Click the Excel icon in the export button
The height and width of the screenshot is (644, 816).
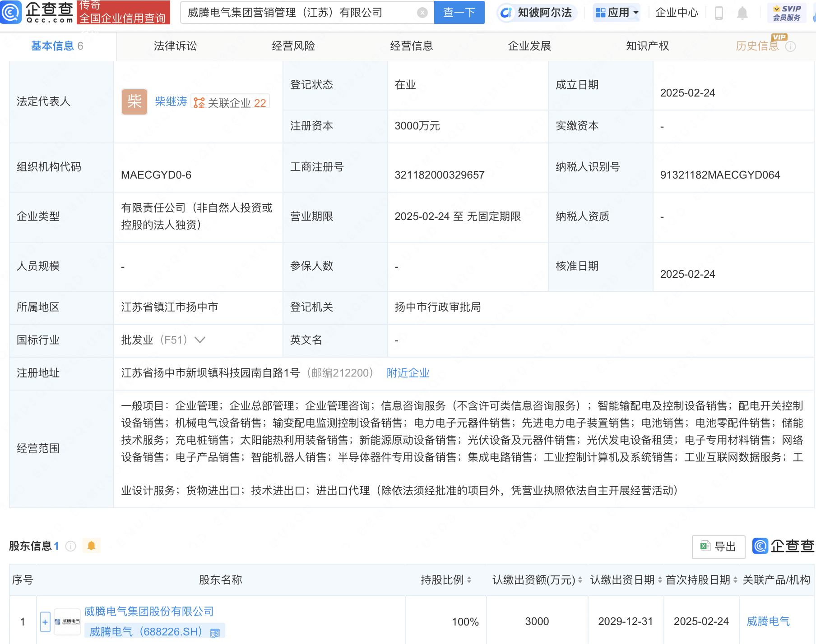pyautogui.click(x=705, y=546)
